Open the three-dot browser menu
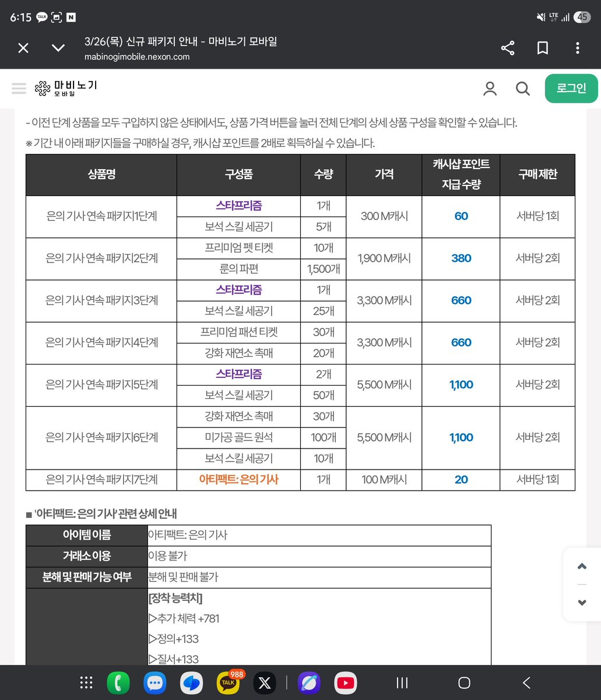Viewport: 601px width, 700px height. 578,48
